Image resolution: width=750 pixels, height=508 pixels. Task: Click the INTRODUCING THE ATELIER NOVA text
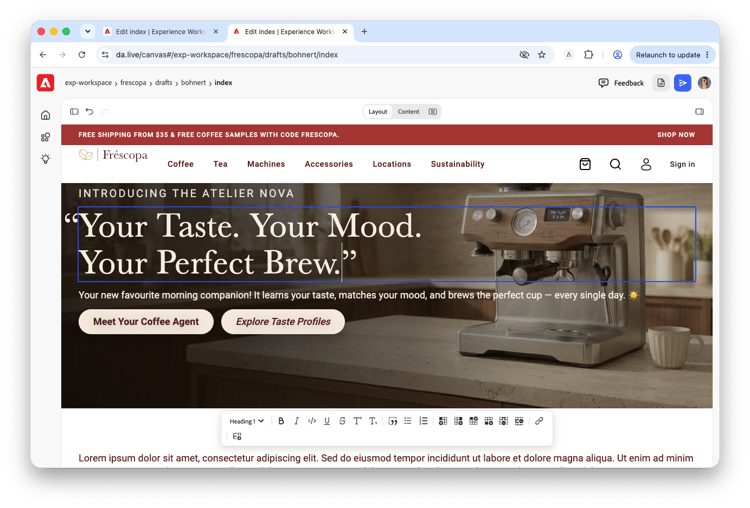tap(186, 193)
